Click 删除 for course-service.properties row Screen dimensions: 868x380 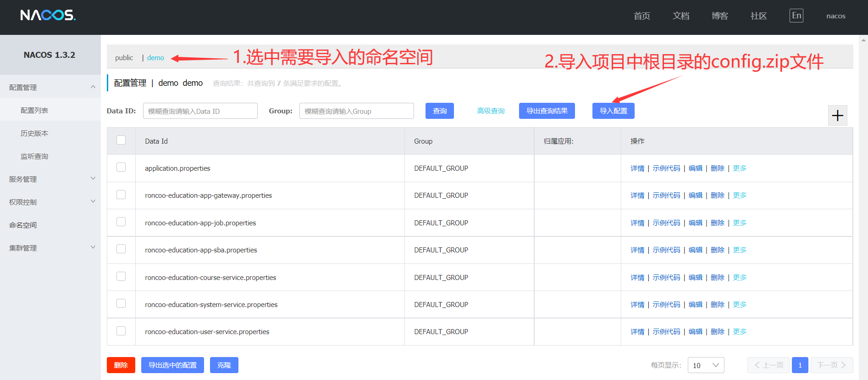click(718, 278)
